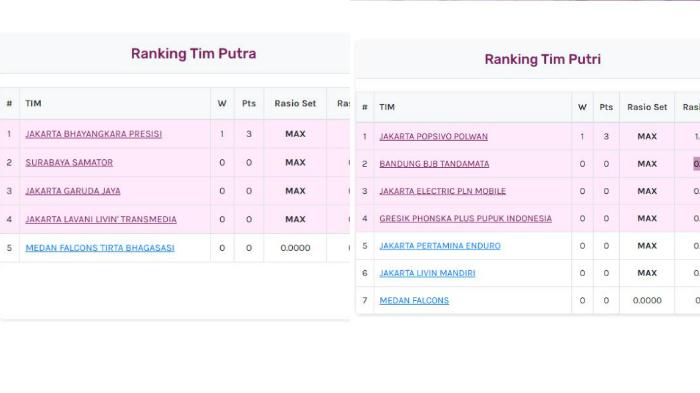Screen dimensions: 700x393
Task: Open MEDAN FALCONS TIRTA BHAGASASI link
Action: point(100,248)
